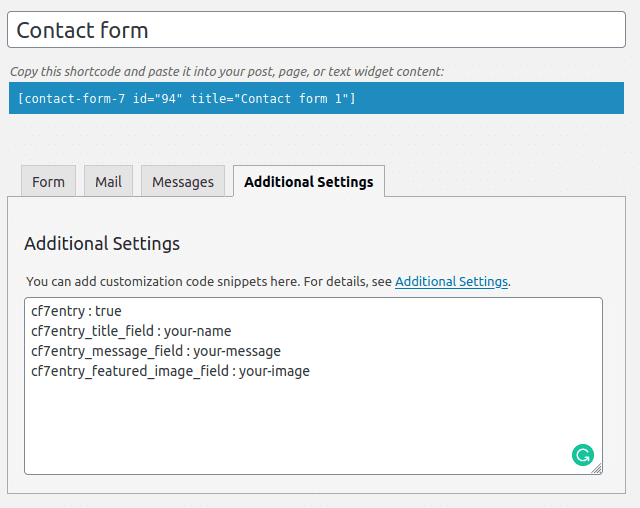Click the Contact form title input field

point(316,30)
